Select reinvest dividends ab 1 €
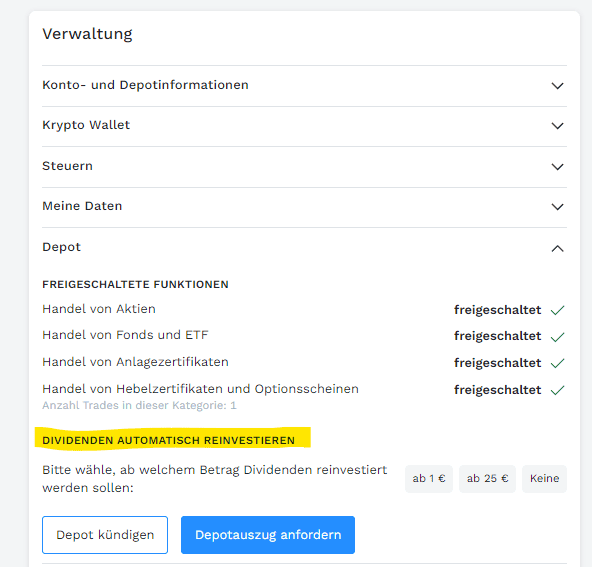 (429, 479)
